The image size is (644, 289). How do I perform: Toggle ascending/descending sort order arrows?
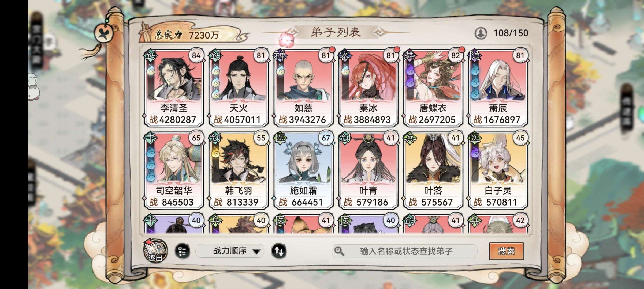[x=279, y=251]
